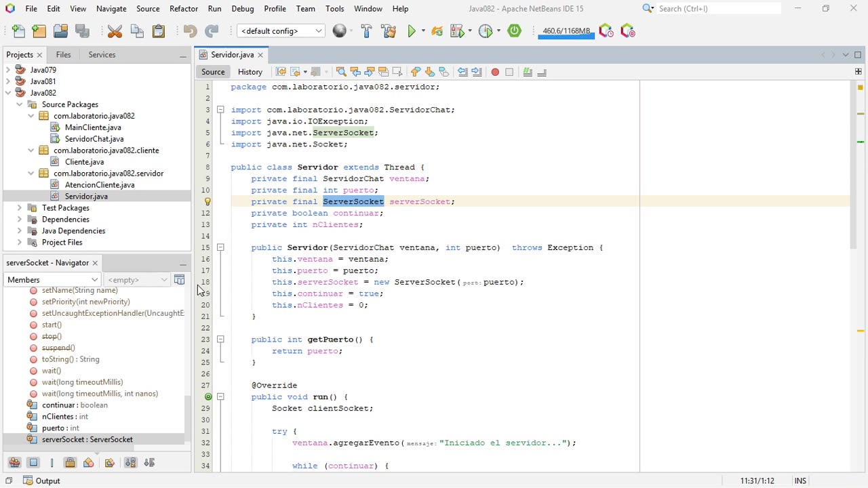Click the Find Selection magnifier icon
This screenshot has height=488, width=868.
click(341, 72)
